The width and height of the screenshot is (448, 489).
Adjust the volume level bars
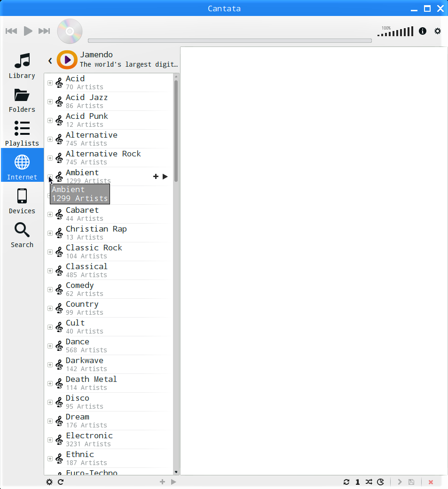[395, 31]
